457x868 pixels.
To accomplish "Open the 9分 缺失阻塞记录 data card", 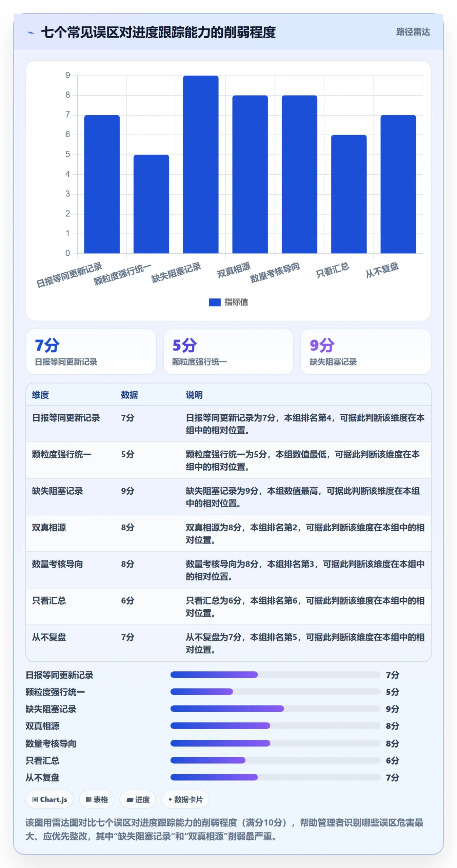I will (x=365, y=351).
